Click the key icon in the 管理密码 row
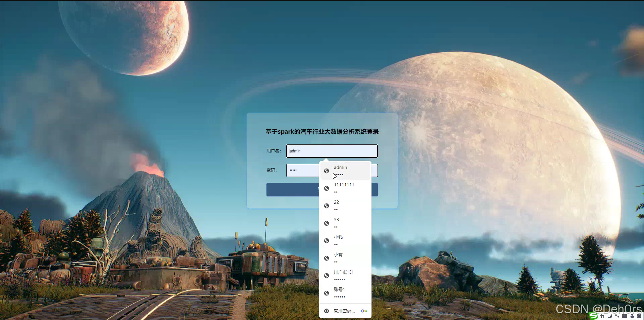644x320 pixels. click(364, 311)
